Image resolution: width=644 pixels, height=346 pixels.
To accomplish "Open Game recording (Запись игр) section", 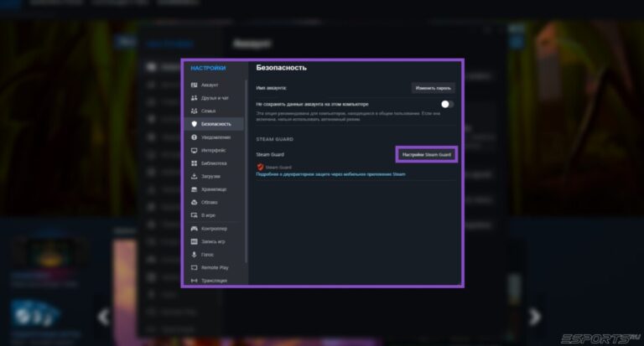I will [x=214, y=241].
